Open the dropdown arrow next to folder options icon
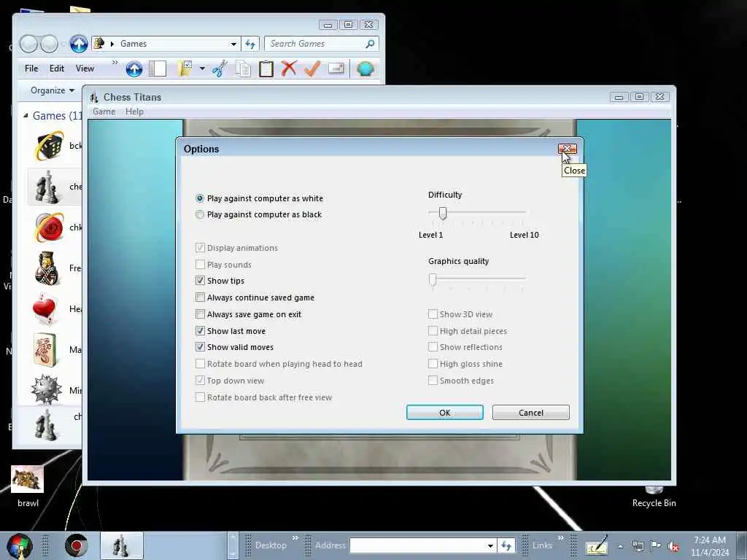 tap(202, 69)
